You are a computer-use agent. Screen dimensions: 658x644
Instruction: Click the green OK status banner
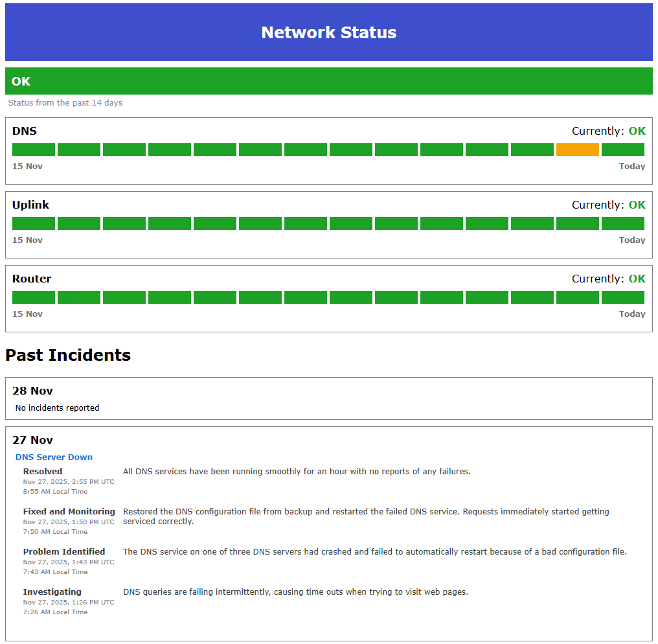pyautogui.click(x=329, y=81)
